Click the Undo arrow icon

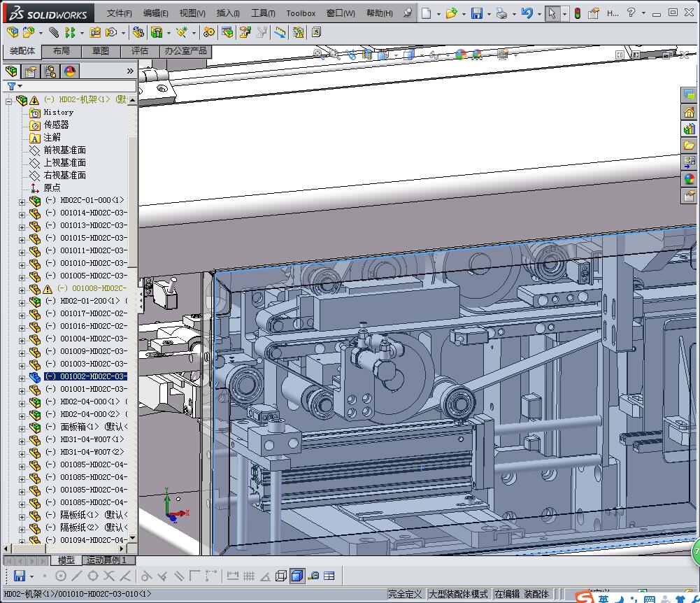pyautogui.click(x=527, y=13)
